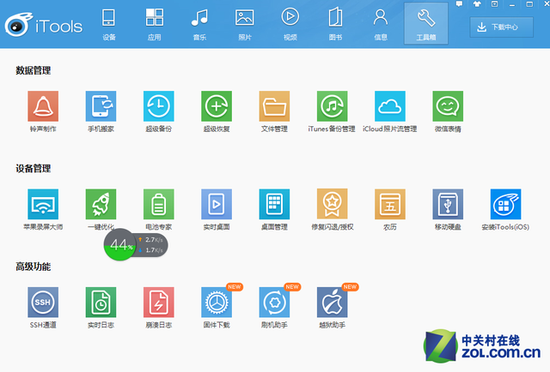550x372 pixels.
Task: Click the 一键优化 rocket optimize icon
Action: click(x=101, y=204)
